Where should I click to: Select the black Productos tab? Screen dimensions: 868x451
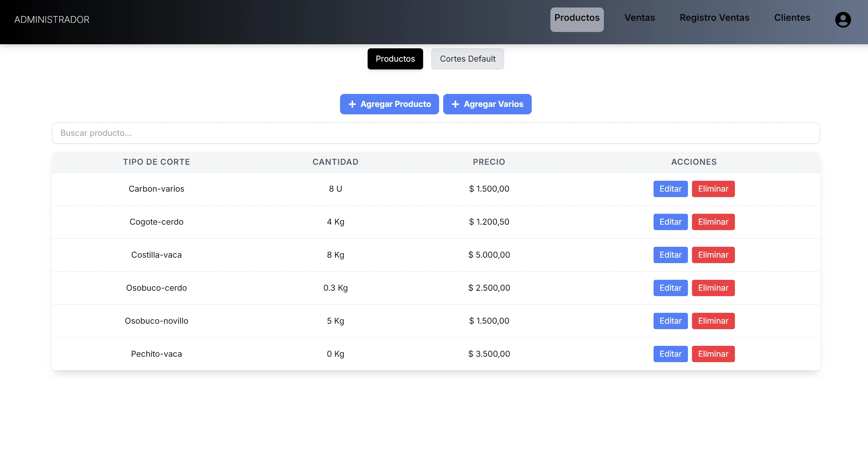coord(395,59)
